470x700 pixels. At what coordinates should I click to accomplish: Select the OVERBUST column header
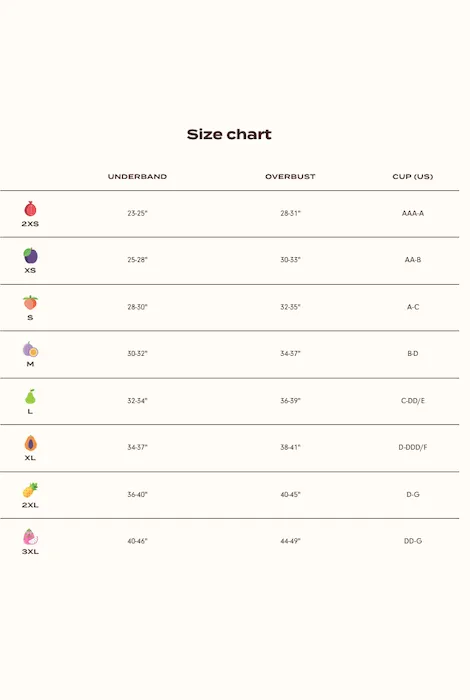point(290,176)
